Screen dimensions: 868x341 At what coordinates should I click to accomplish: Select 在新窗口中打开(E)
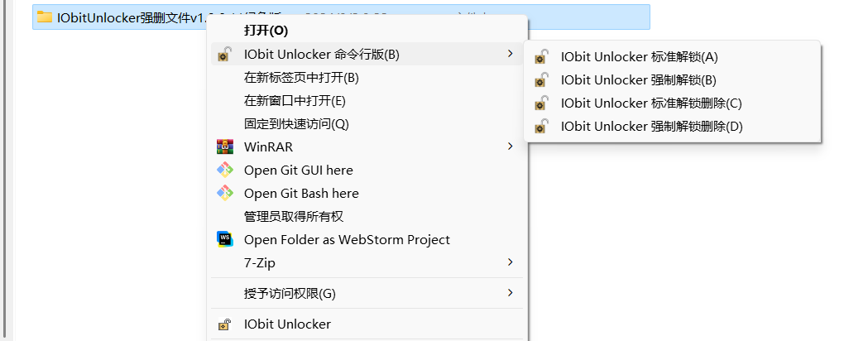pyautogui.click(x=295, y=101)
